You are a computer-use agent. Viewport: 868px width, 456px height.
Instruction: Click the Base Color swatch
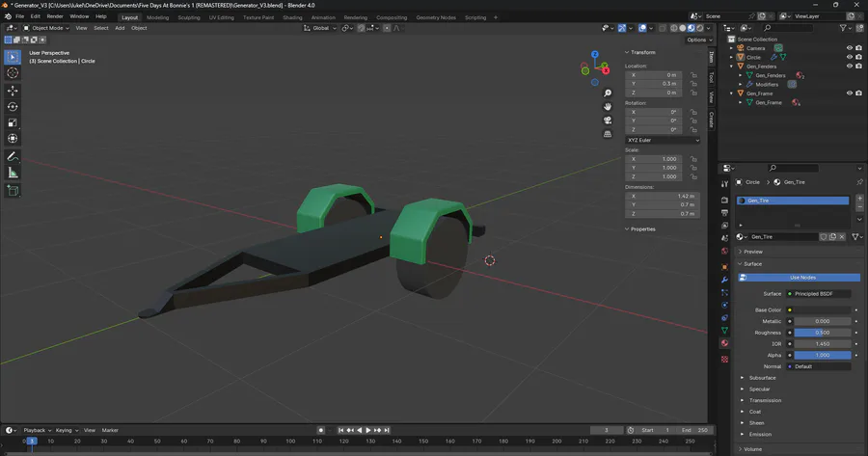tap(823, 309)
